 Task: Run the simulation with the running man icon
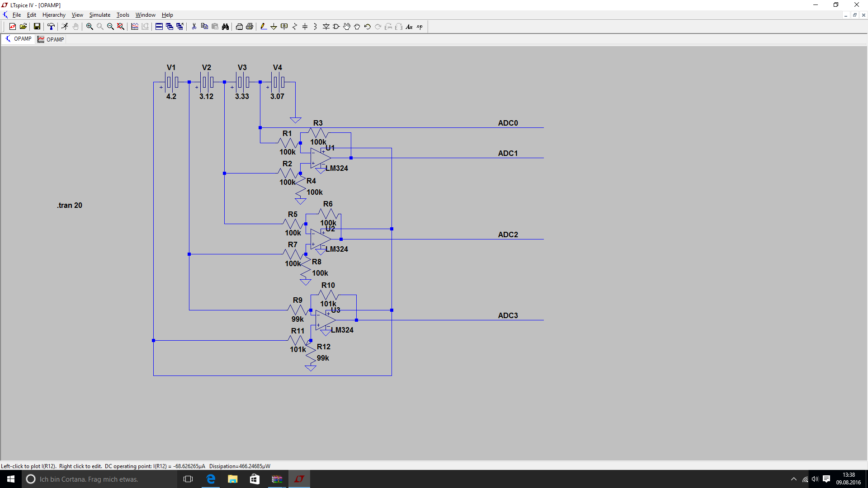coord(65,27)
